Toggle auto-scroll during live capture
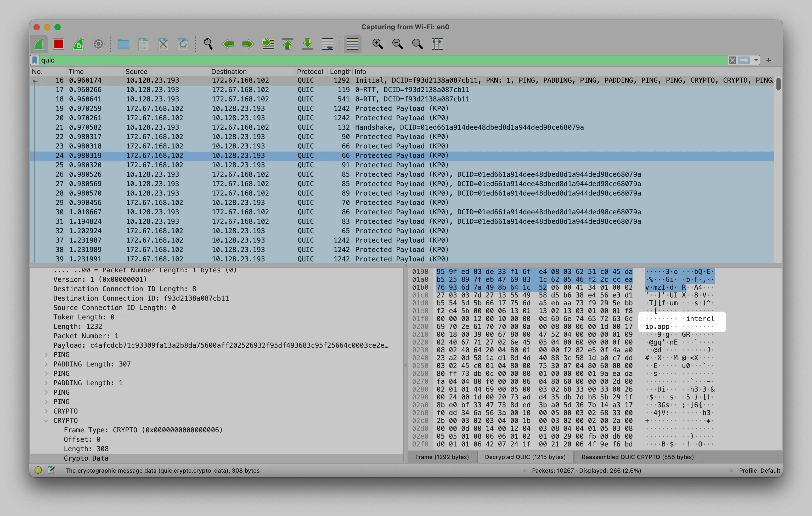The height and width of the screenshot is (516, 812). [328, 44]
